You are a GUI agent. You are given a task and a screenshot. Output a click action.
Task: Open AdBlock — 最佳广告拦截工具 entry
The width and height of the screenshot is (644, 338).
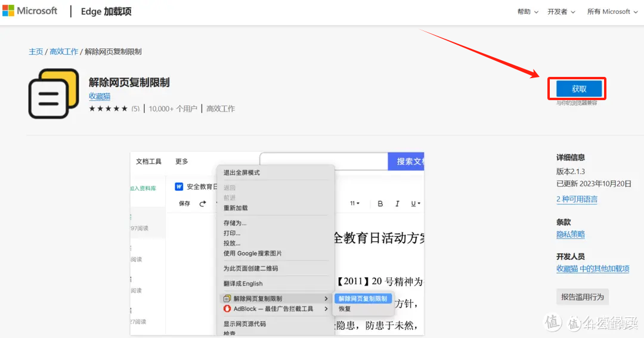275,309
